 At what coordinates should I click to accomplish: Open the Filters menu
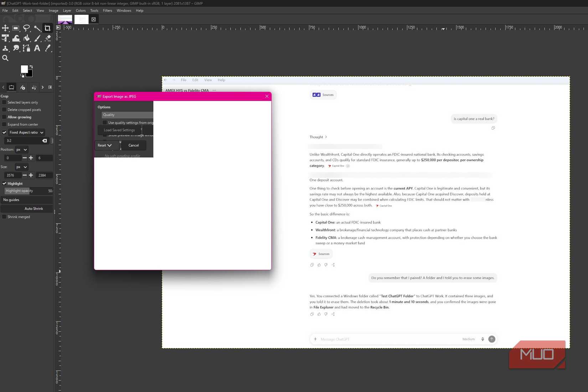108,11
